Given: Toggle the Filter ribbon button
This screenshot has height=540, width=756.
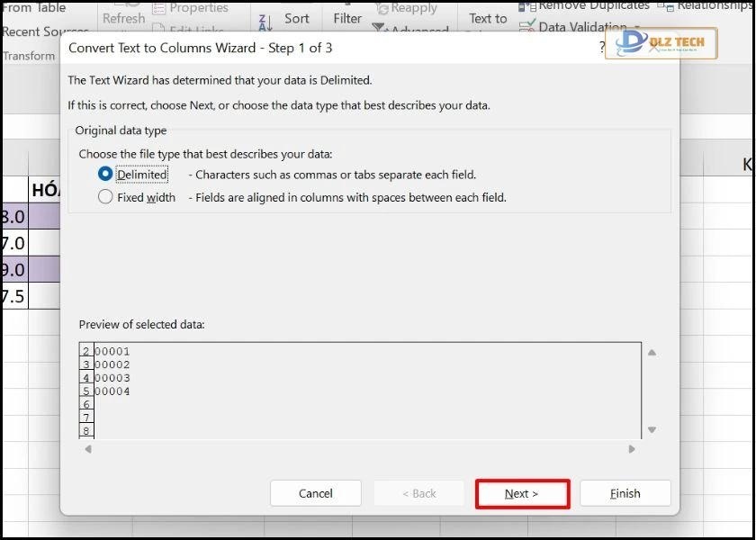Looking at the screenshot, I should coord(347,18).
